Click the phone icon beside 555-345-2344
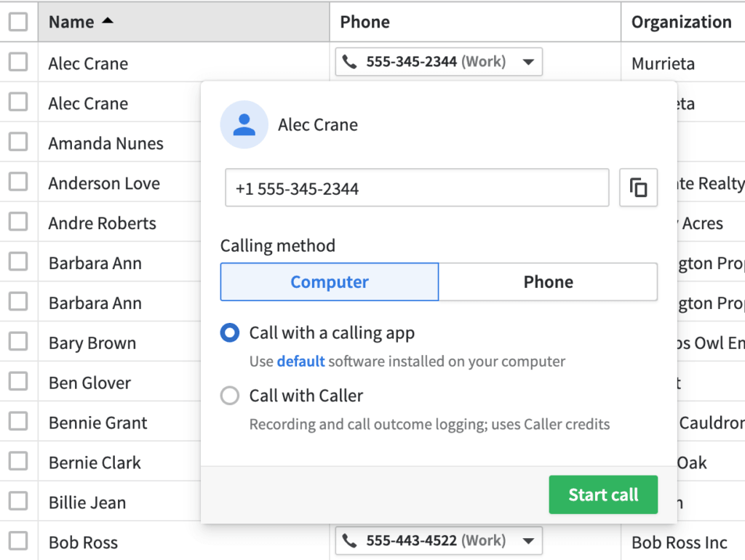The height and width of the screenshot is (560, 745). [x=350, y=62]
